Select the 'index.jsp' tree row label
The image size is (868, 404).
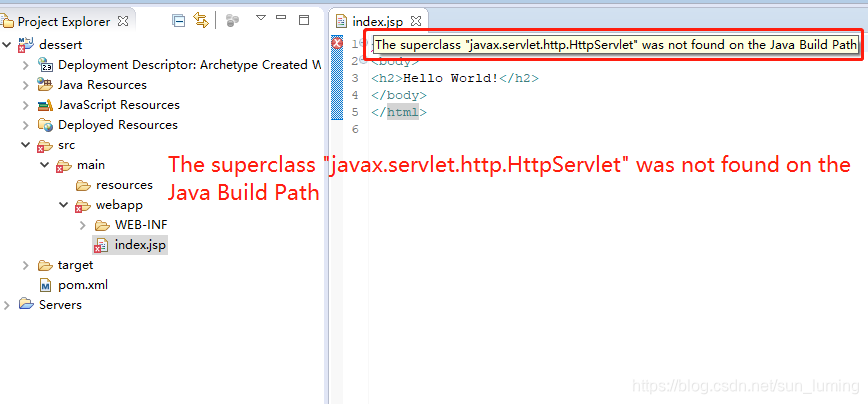tap(140, 245)
